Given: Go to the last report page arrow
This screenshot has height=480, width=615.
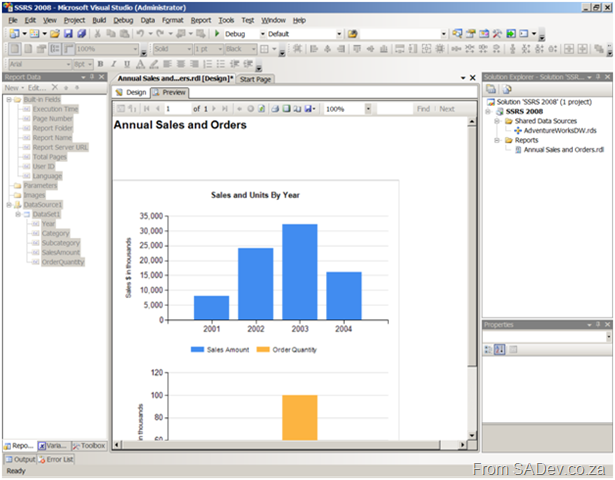Looking at the screenshot, I should (x=225, y=109).
